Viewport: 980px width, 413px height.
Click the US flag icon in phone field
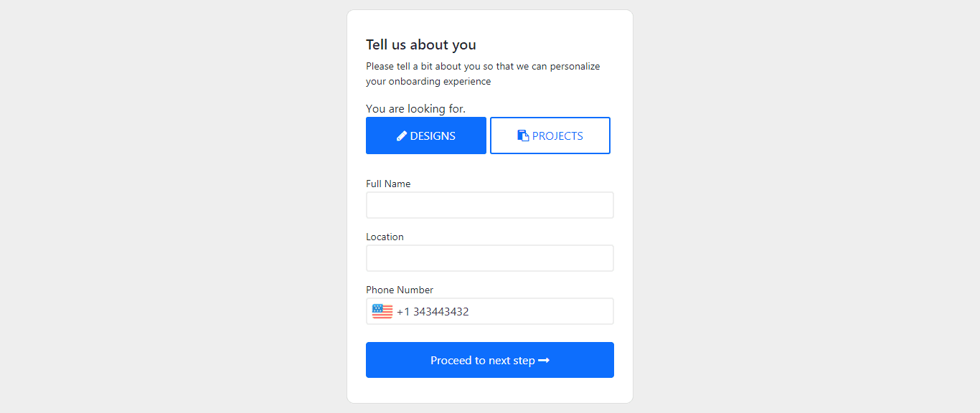381,310
